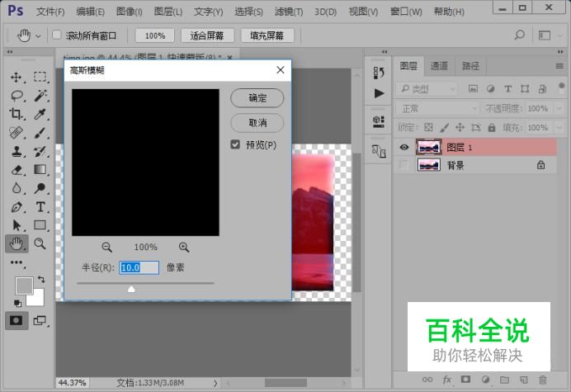Toggle lock all padlock icon
This screenshot has width=571, height=392.
point(492,127)
